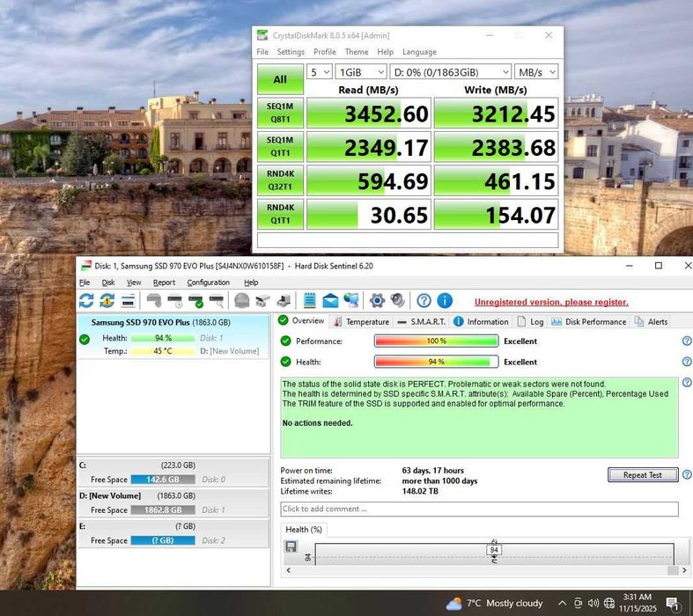Screen dimensions: 693x616
Task: Click the health graph horizontal scrollbar
Action: click(486, 570)
